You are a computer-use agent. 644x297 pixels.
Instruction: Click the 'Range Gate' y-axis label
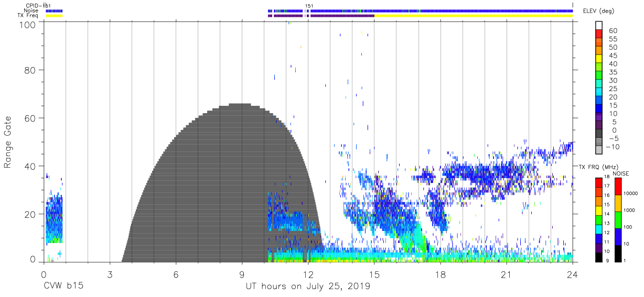tap(8, 142)
